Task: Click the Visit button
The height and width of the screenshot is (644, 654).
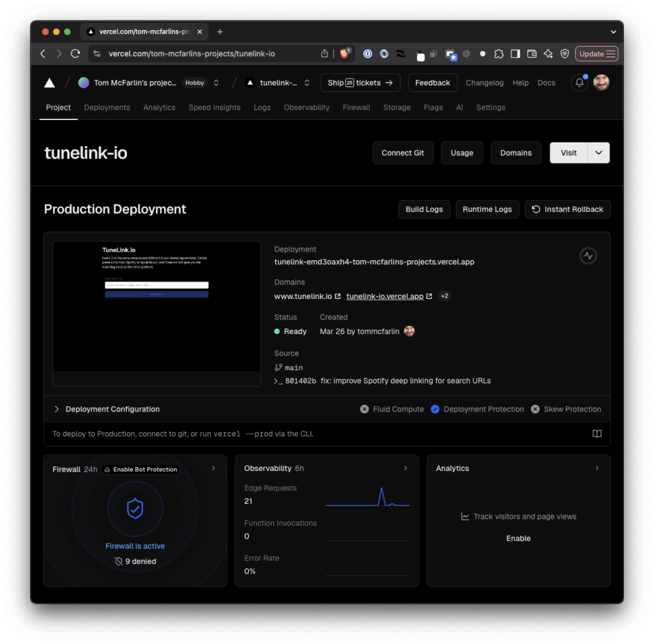Action: click(x=568, y=153)
